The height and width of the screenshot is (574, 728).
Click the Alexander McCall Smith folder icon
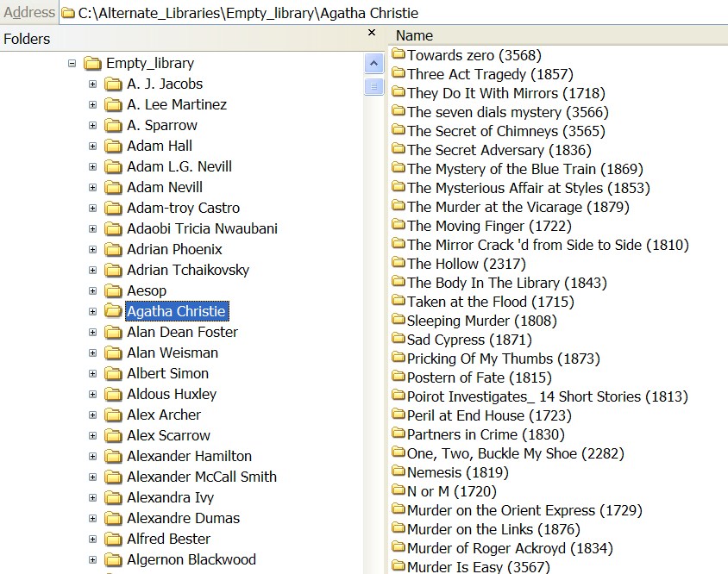113,477
